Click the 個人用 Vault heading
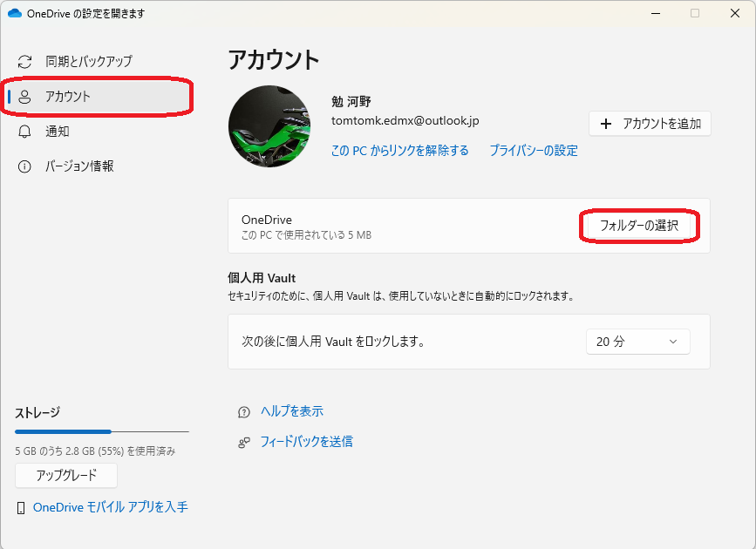The height and width of the screenshot is (549, 756). pyautogui.click(x=262, y=278)
